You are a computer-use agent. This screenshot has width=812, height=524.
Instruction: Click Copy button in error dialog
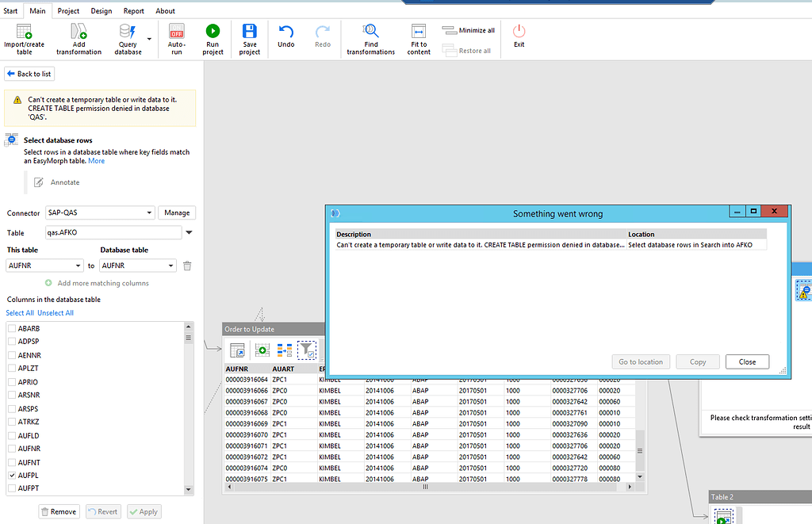(x=698, y=362)
